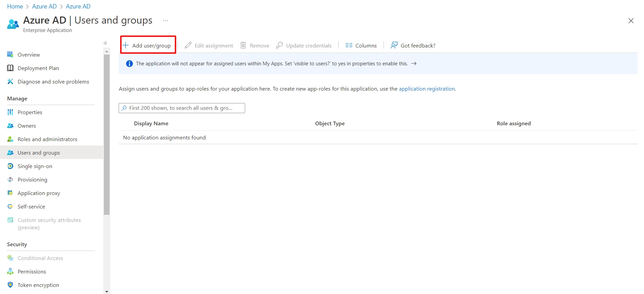Click the sidebar scrollbar thumb
644x294 pixels.
point(107,135)
